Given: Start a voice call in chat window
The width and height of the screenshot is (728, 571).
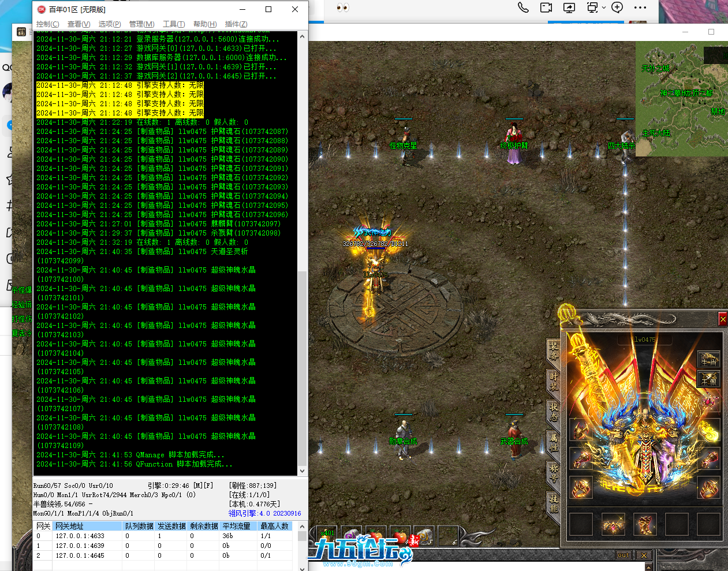Looking at the screenshot, I should [523, 8].
